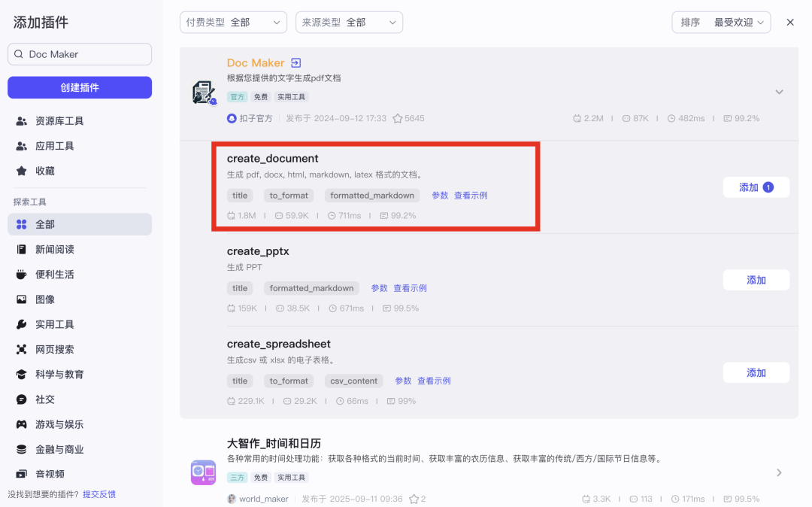Choose the 图像 category

45,299
